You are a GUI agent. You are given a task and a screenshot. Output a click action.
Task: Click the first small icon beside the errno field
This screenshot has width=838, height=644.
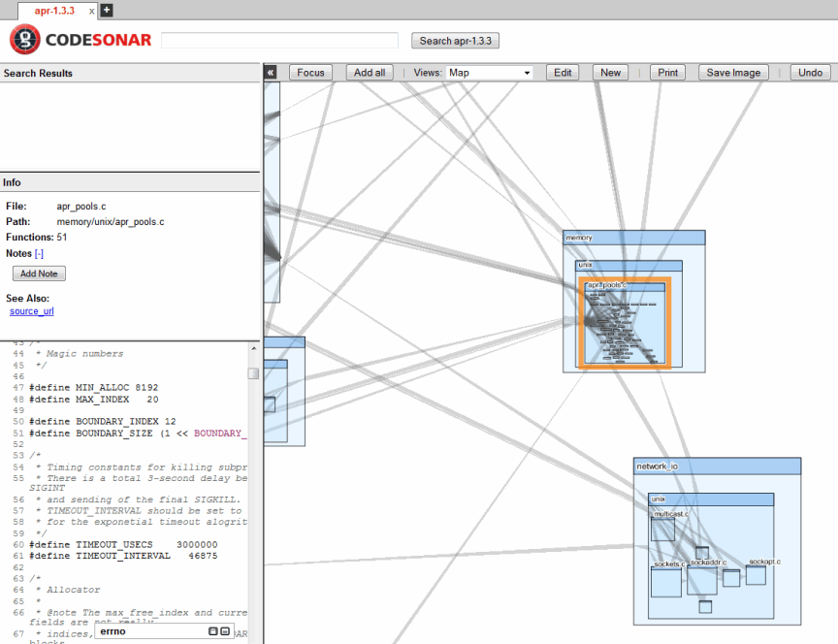click(x=212, y=631)
